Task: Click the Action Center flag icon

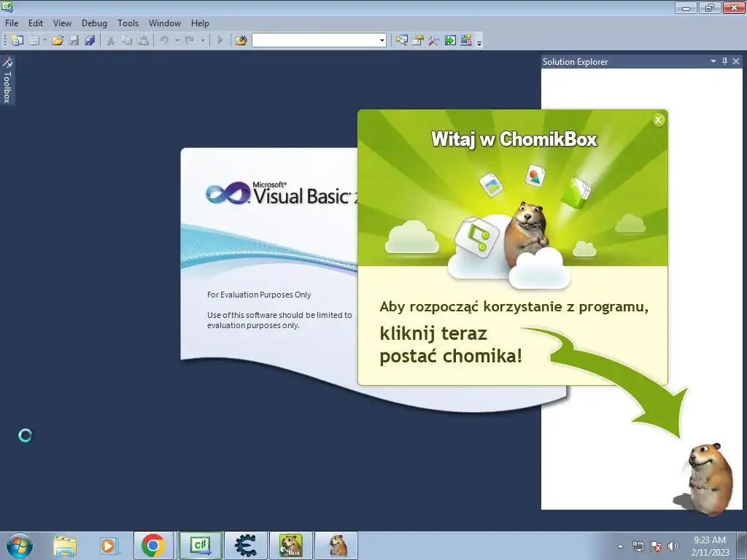Action: [656, 546]
